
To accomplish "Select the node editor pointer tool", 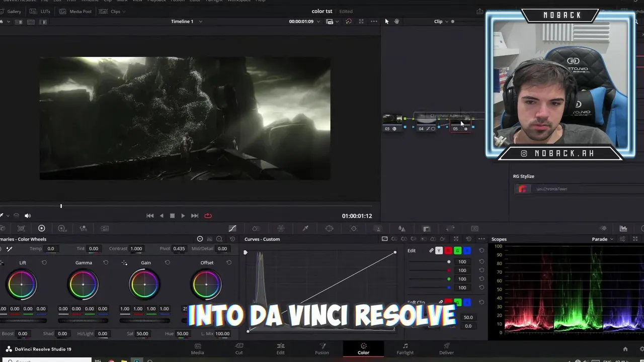I will point(386,21).
